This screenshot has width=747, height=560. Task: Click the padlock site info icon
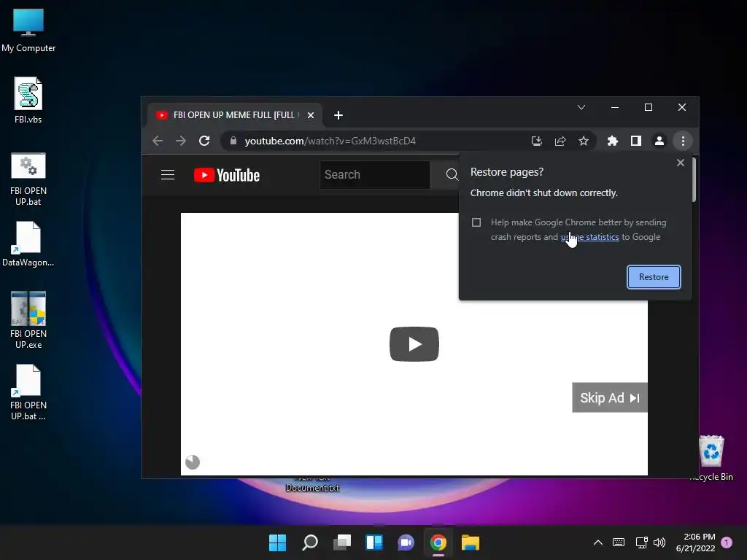(233, 141)
